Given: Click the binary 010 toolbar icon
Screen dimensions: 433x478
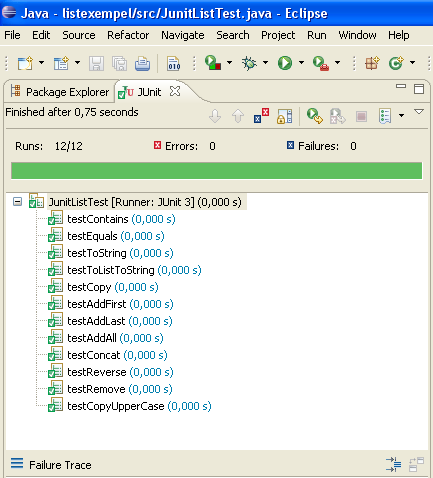Looking at the screenshot, I should point(173,63).
